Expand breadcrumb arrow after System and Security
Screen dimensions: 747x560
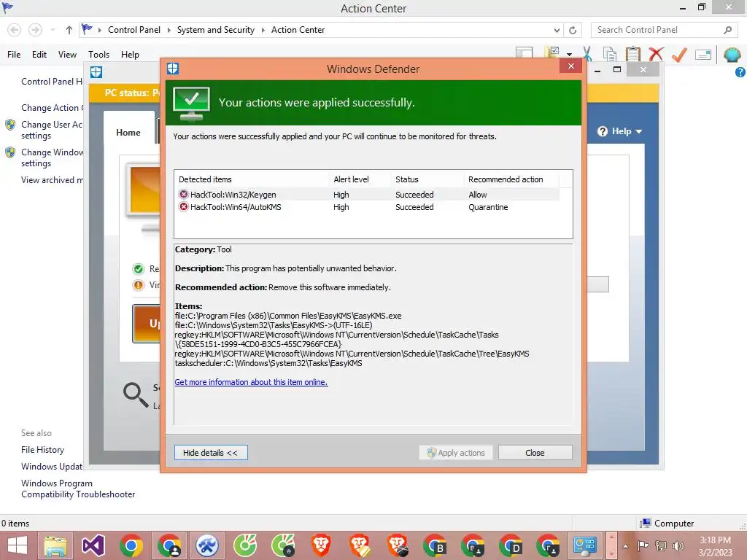263,30
